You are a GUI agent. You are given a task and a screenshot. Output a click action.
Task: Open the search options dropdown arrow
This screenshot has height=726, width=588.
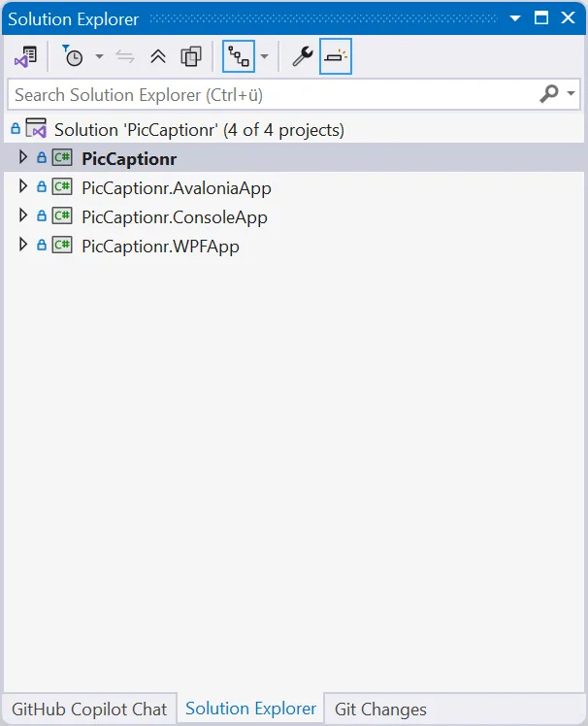tap(572, 95)
